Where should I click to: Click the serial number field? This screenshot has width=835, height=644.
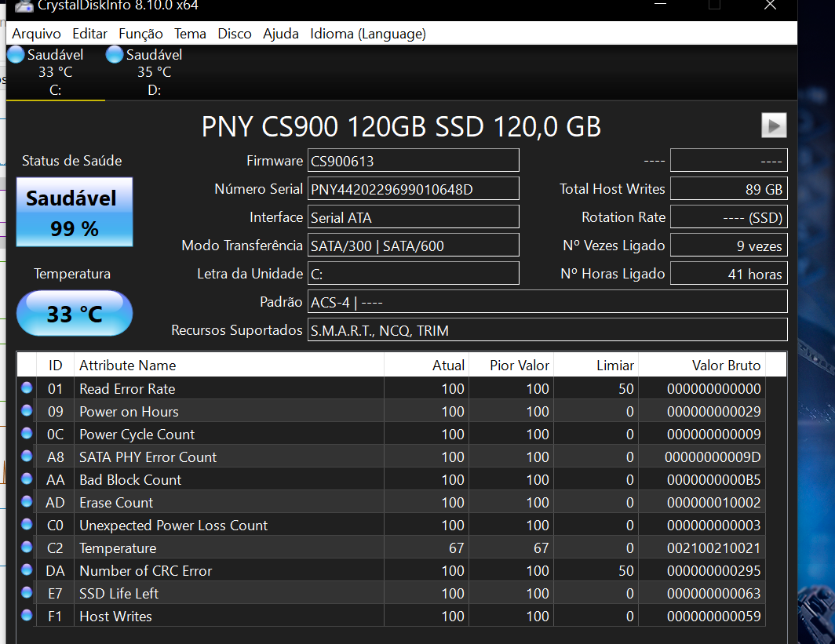(414, 189)
